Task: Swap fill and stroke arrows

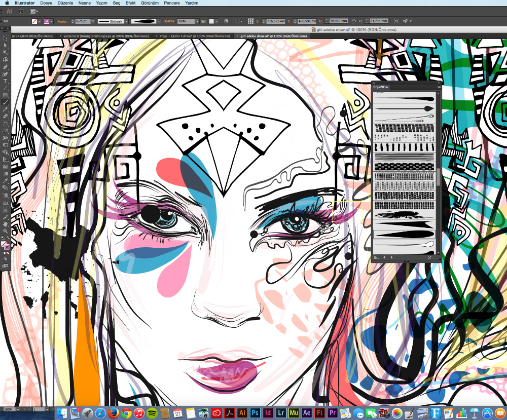Action: 8,238
